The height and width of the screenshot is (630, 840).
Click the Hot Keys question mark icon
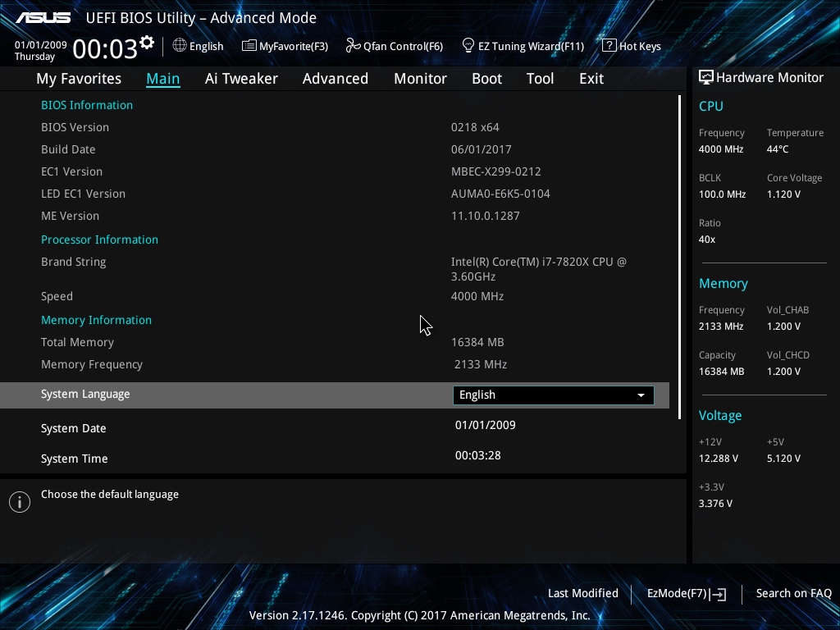pos(609,46)
